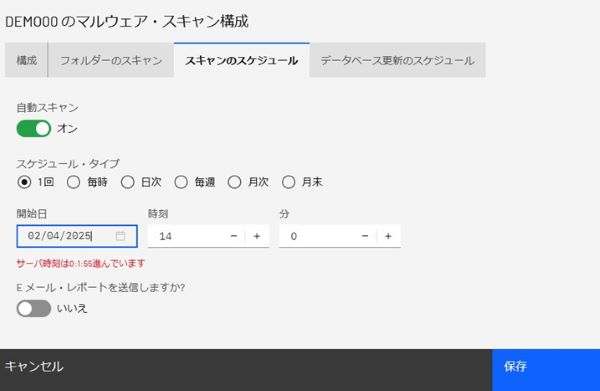The width and height of the screenshot is (600, 391).
Task: Select the 毎時 schedule type radio
Action: click(x=73, y=182)
